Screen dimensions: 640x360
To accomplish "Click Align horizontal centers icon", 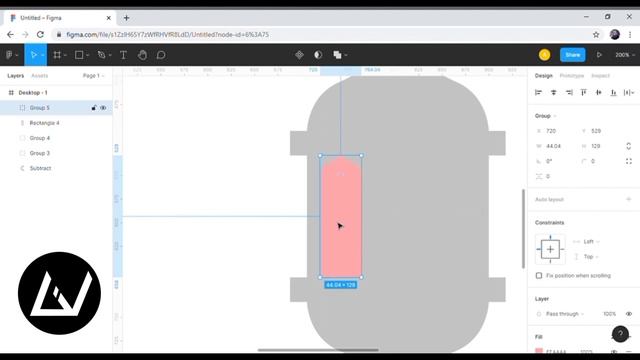I will click(553, 93).
